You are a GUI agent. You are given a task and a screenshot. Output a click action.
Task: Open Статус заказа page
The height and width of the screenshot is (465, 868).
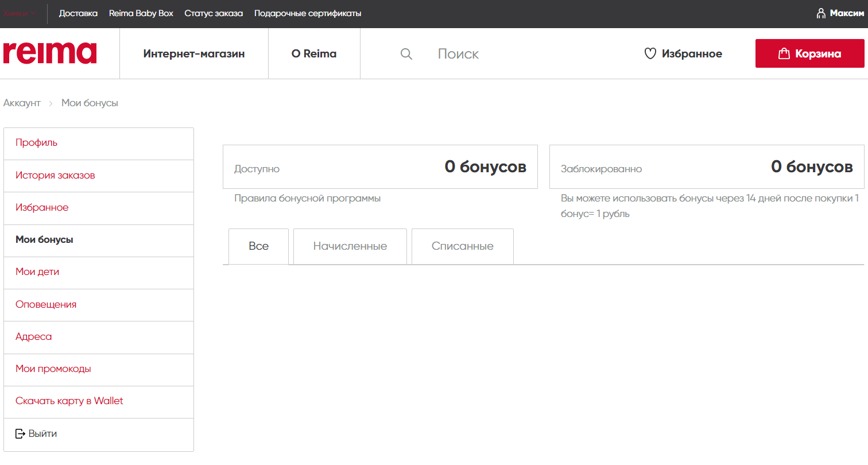tap(214, 13)
